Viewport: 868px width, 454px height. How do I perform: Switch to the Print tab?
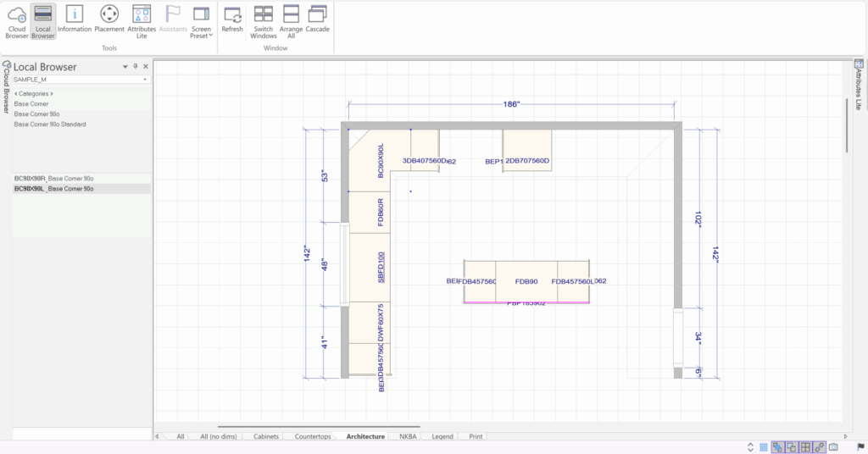pos(476,436)
